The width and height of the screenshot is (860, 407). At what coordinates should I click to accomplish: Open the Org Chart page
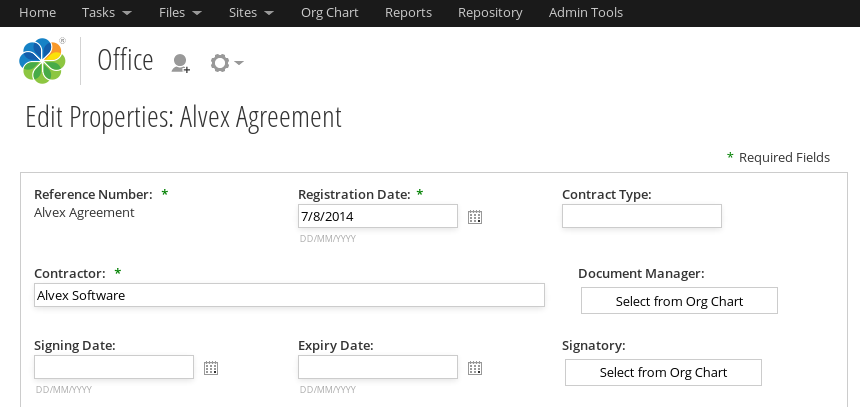coord(330,13)
